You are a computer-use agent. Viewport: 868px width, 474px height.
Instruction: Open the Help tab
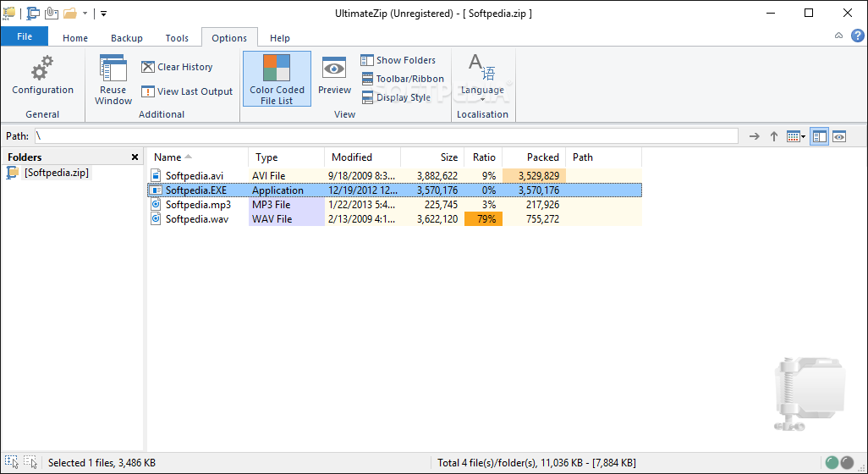tap(280, 37)
